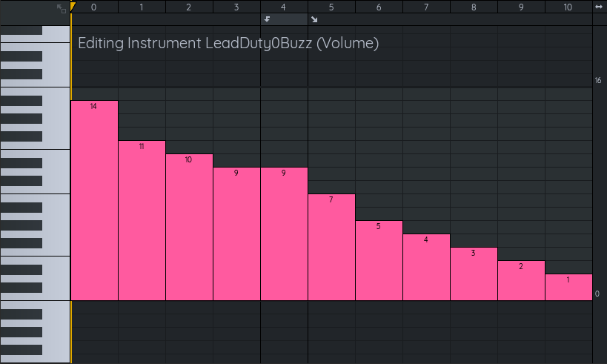Screen dimensions: 607x364
Task: Click the minimum value label 0 at right
Action: (x=597, y=294)
